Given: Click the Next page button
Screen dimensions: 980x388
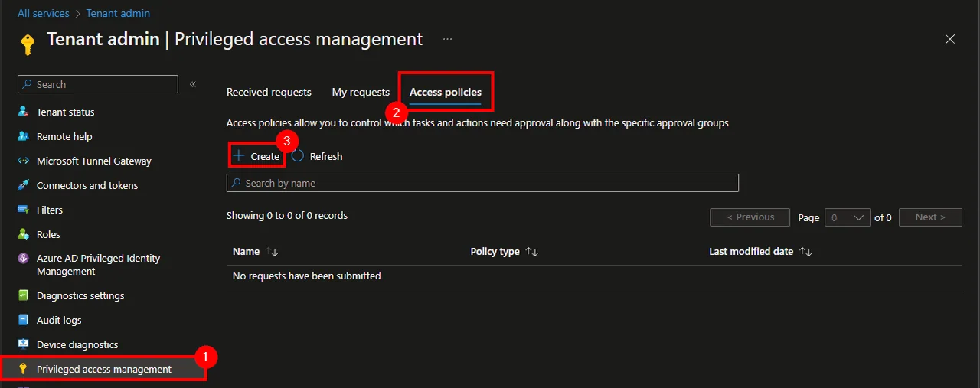Looking at the screenshot, I should point(930,217).
